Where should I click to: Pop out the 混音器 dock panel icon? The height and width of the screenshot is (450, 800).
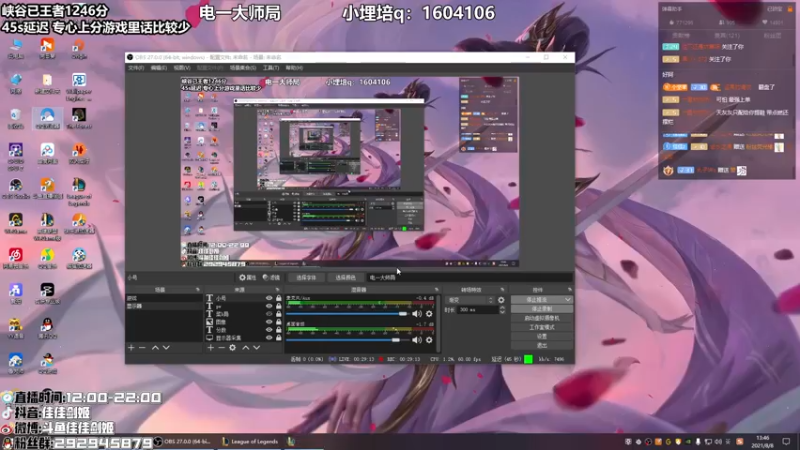click(436, 289)
